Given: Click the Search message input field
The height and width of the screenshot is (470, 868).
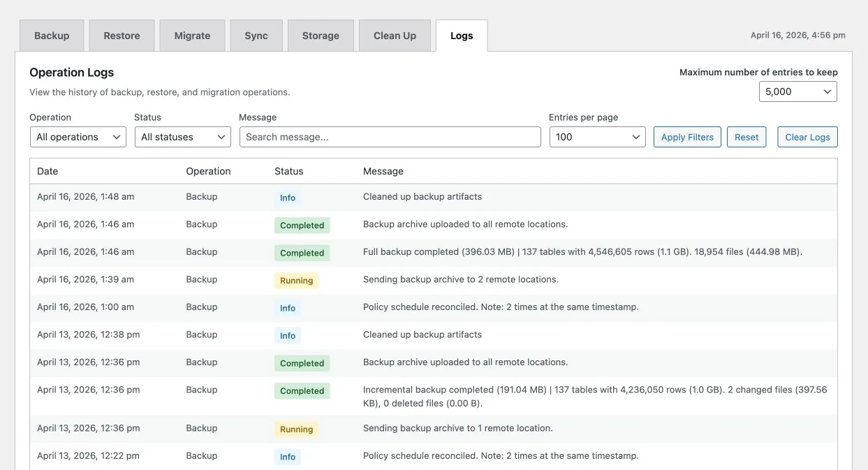Looking at the screenshot, I should coord(390,137).
